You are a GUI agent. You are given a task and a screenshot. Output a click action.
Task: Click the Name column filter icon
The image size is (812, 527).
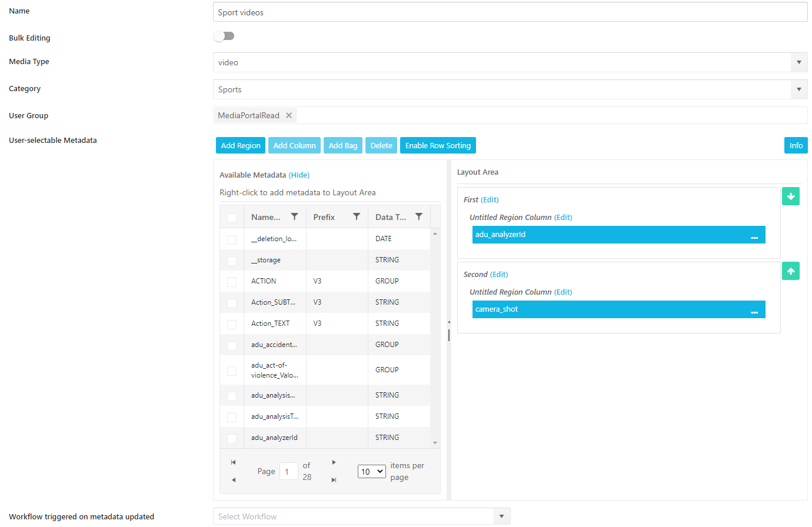pos(294,217)
